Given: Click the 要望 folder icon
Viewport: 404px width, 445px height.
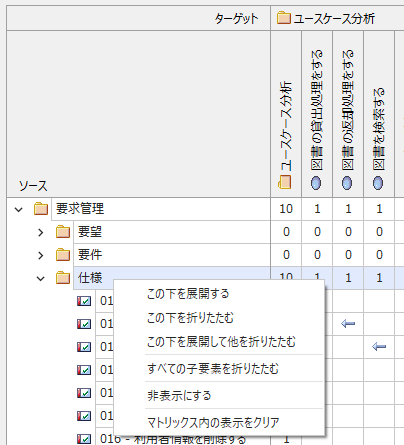Looking at the screenshot, I should pyautogui.click(x=63, y=232).
